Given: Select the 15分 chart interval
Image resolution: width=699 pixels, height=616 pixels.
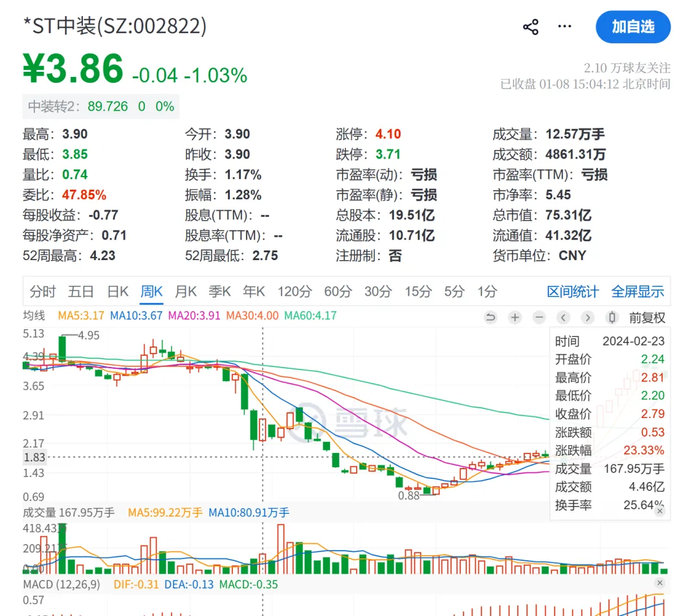Looking at the screenshot, I should [x=418, y=292].
